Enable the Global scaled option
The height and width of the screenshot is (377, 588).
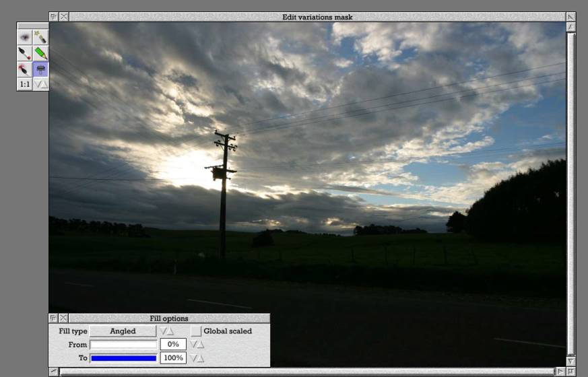tap(196, 331)
